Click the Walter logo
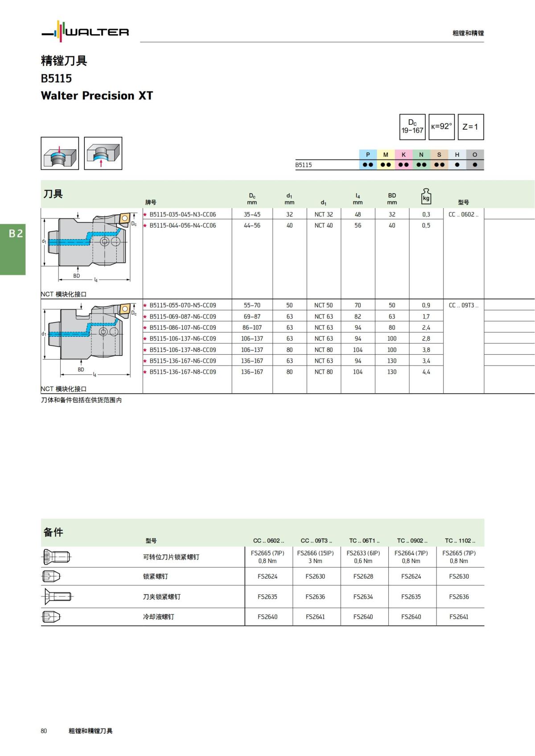Image resolution: width=535 pixels, height=756 pixels. (85, 31)
